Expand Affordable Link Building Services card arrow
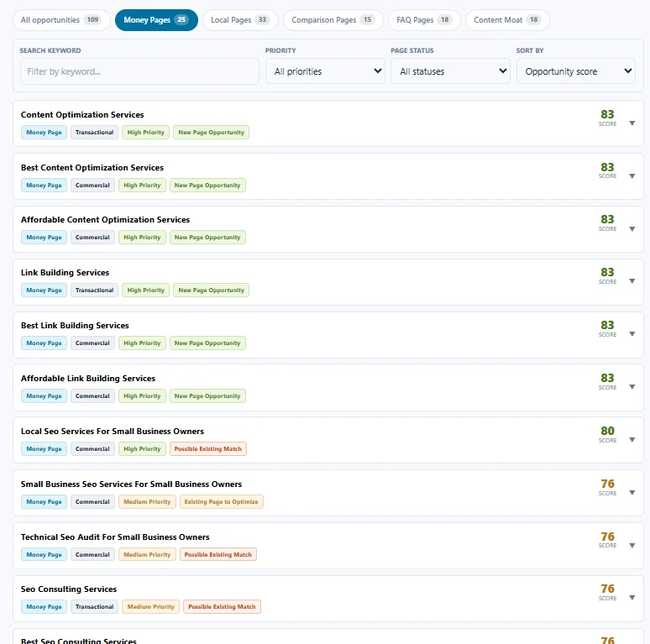650x644 pixels. click(x=632, y=387)
